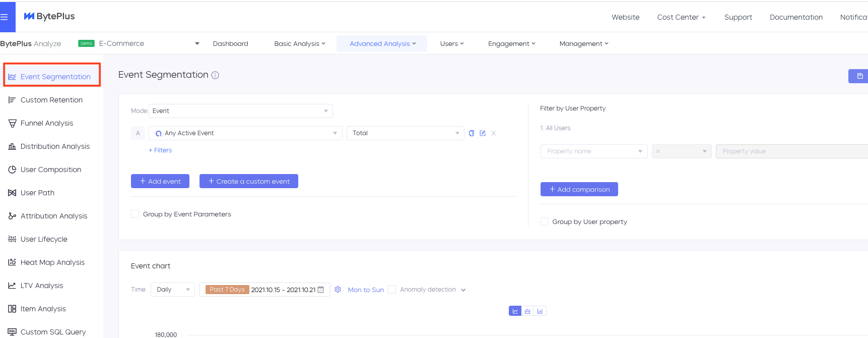Open the Basic Analysis menu
This screenshot has height=338, width=868.
point(300,44)
